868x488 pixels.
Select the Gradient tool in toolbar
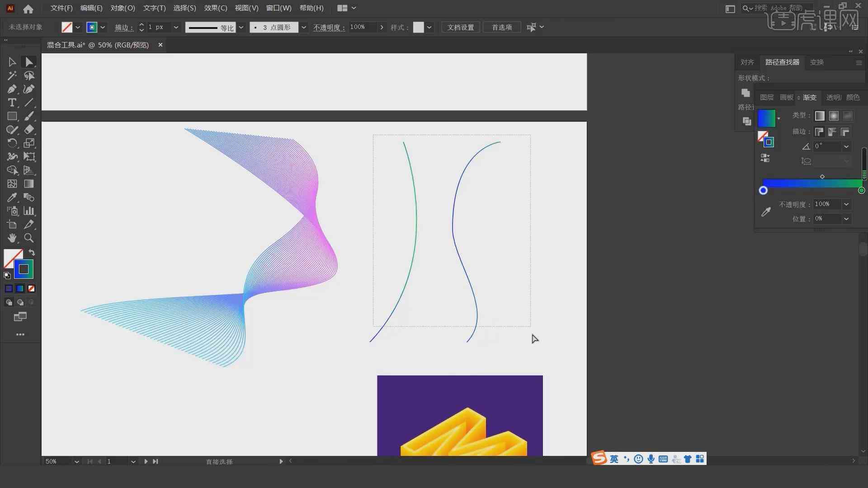point(29,184)
